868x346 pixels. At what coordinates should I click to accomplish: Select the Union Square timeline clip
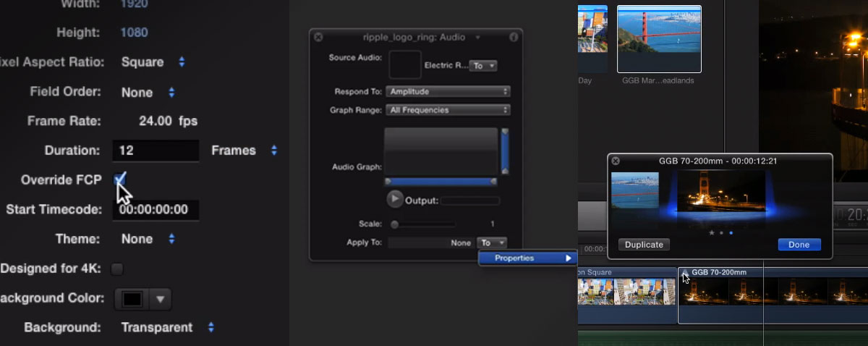click(x=626, y=295)
